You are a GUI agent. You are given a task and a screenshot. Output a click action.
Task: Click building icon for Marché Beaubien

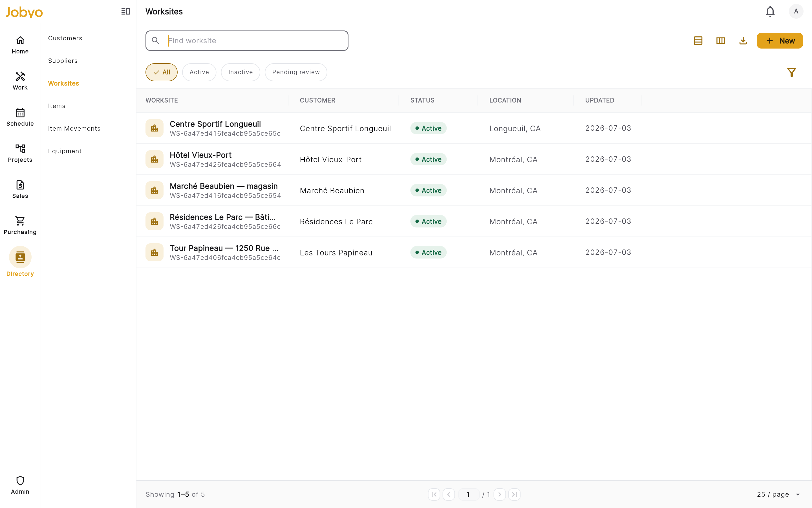154,190
